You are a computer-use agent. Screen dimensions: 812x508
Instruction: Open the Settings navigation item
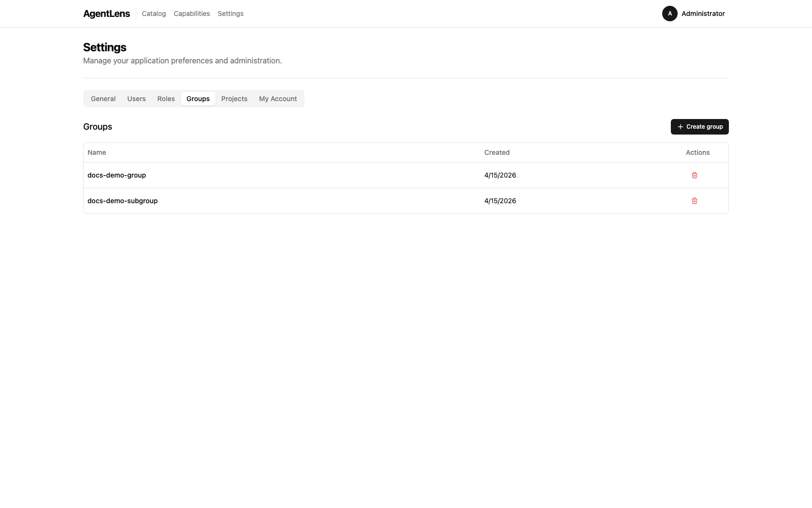click(231, 14)
